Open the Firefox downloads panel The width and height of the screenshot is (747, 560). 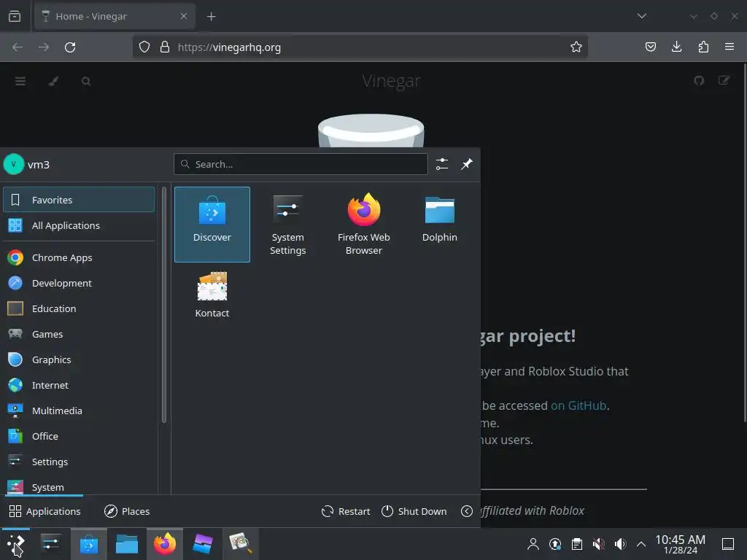(677, 47)
